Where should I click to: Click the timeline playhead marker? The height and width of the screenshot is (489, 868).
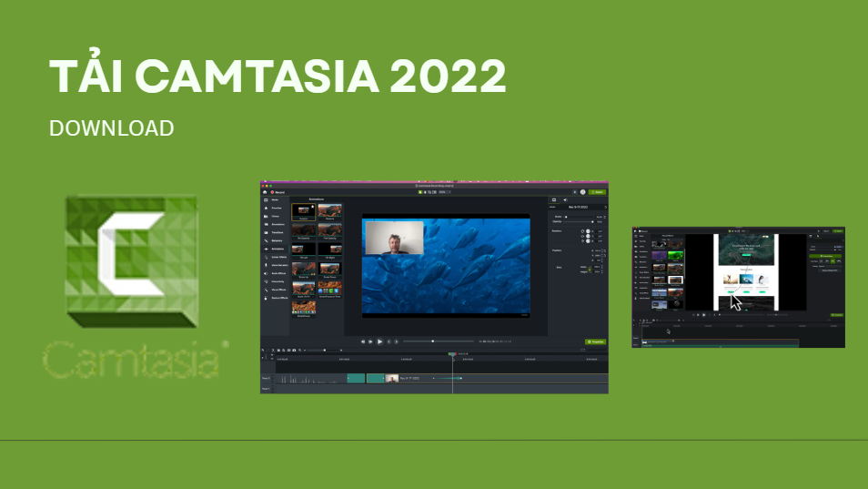[x=452, y=354]
